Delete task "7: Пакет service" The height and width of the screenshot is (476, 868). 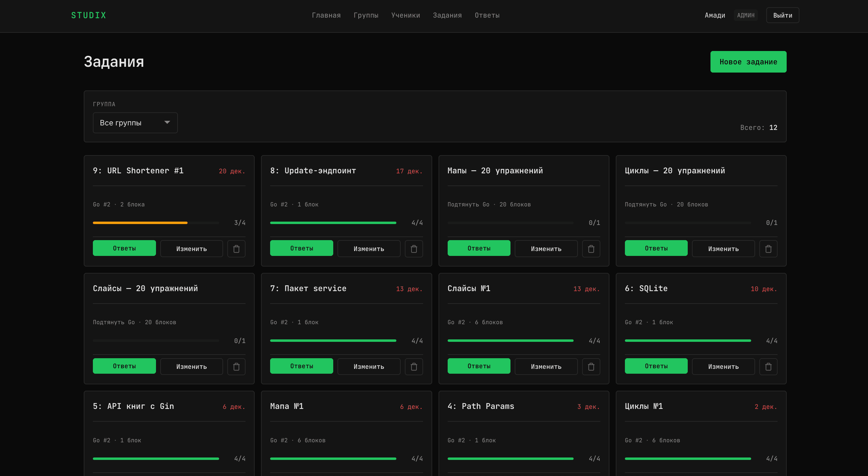414,366
